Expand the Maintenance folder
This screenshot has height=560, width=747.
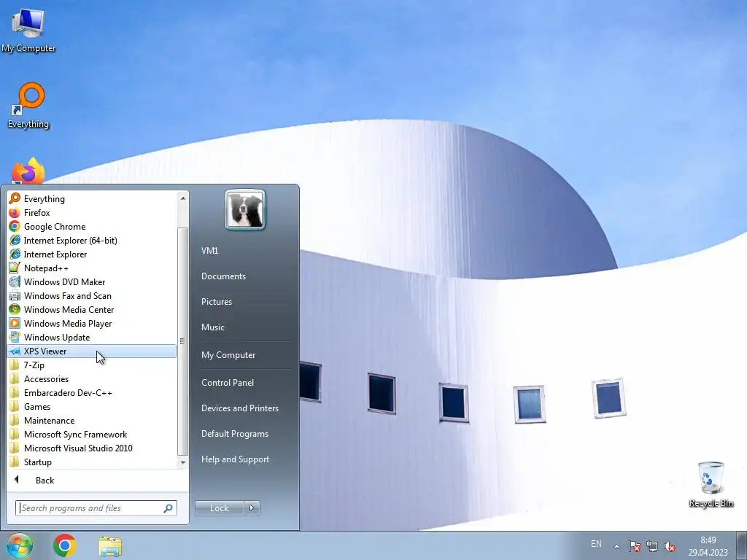(x=91, y=420)
